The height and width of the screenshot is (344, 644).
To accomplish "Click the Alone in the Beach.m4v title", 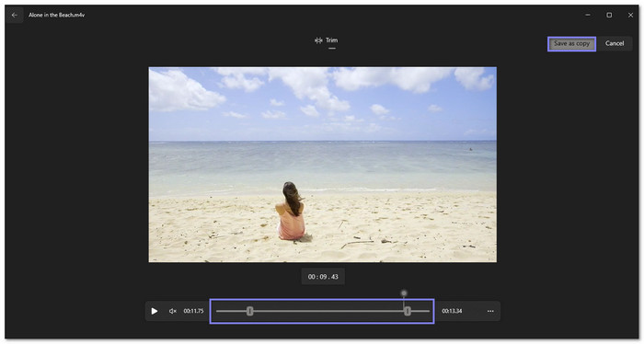I will click(x=57, y=16).
